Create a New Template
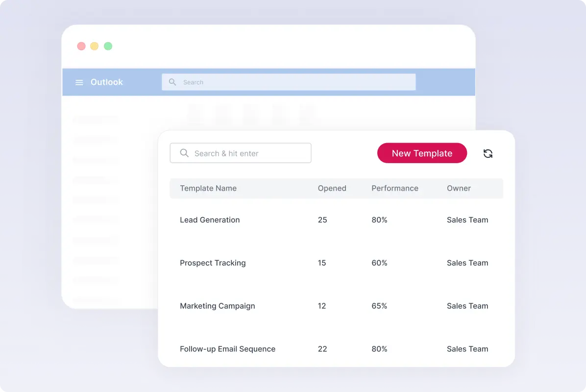Image resolution: width=586 pixels, height=392 pixels. [x=422, y=153]
